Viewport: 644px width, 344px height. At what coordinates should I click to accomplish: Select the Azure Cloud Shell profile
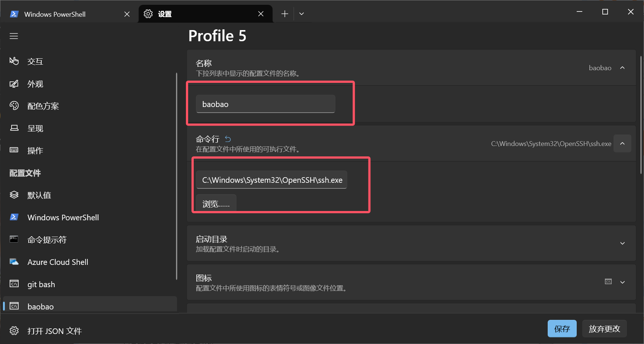[58, 262]
